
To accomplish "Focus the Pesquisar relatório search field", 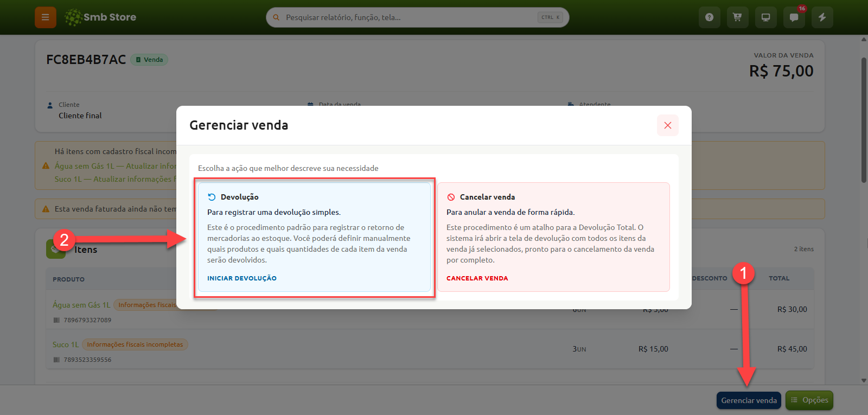I will click(418, 17).
